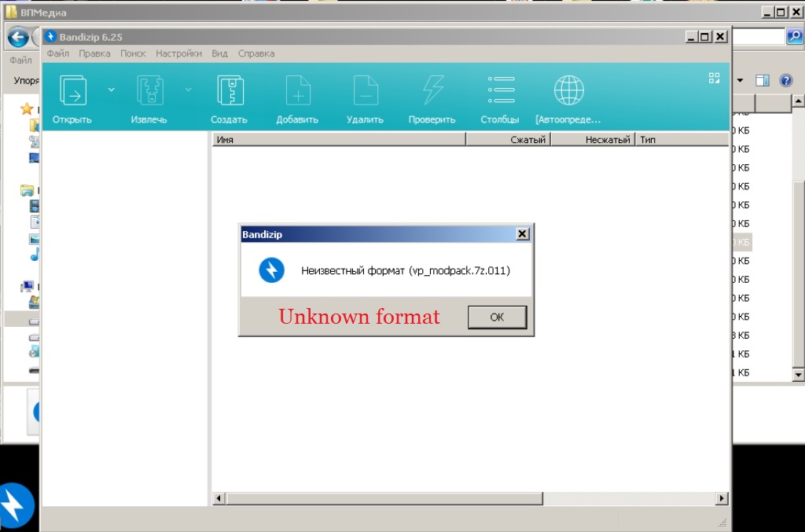
Task: Click the Libraries icon in Explorer sidebar
Action: (x=28, y=191)
